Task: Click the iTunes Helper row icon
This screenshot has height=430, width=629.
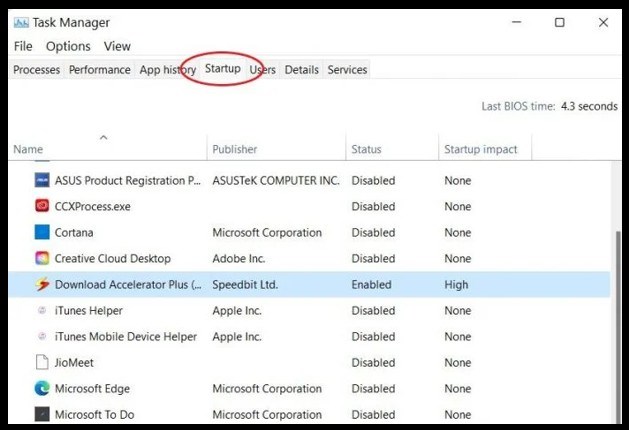Action: [42, 310]
